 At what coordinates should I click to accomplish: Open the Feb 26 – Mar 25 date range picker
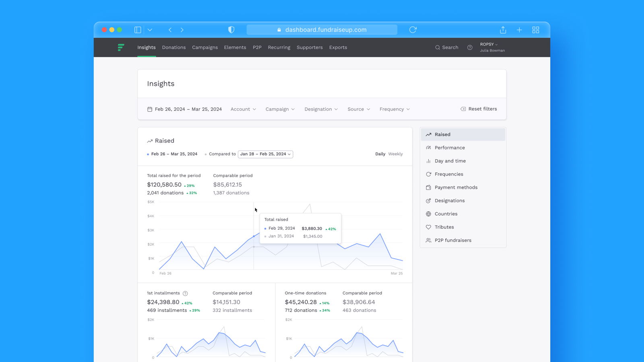click(185, 109)
